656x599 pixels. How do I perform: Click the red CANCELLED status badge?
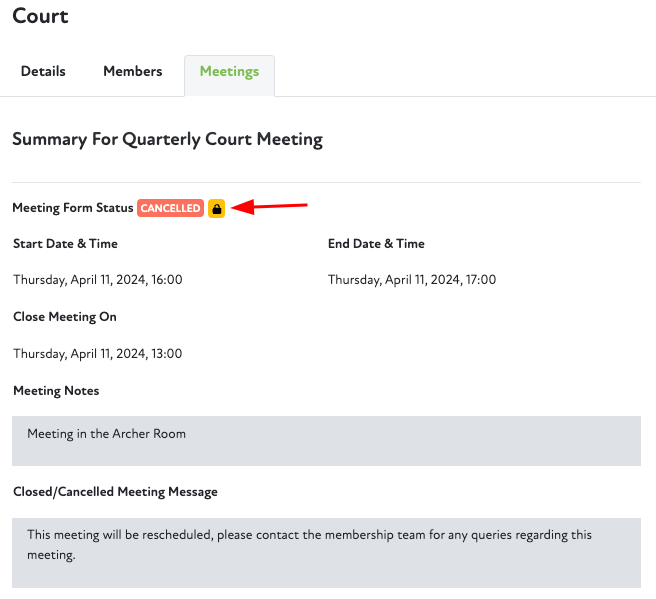tap(170, 208)
